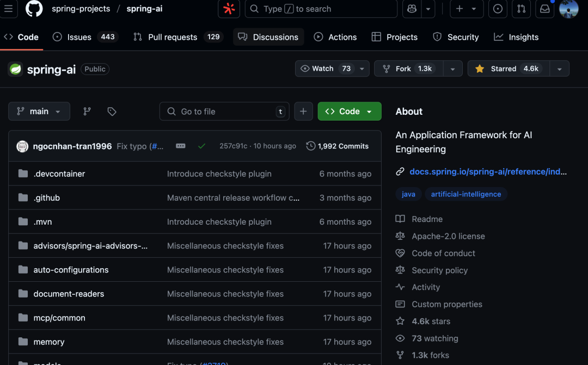Viewport: 588px width, 365px height.
Task: Click in the Type / to search box
Action: (321, 9)
